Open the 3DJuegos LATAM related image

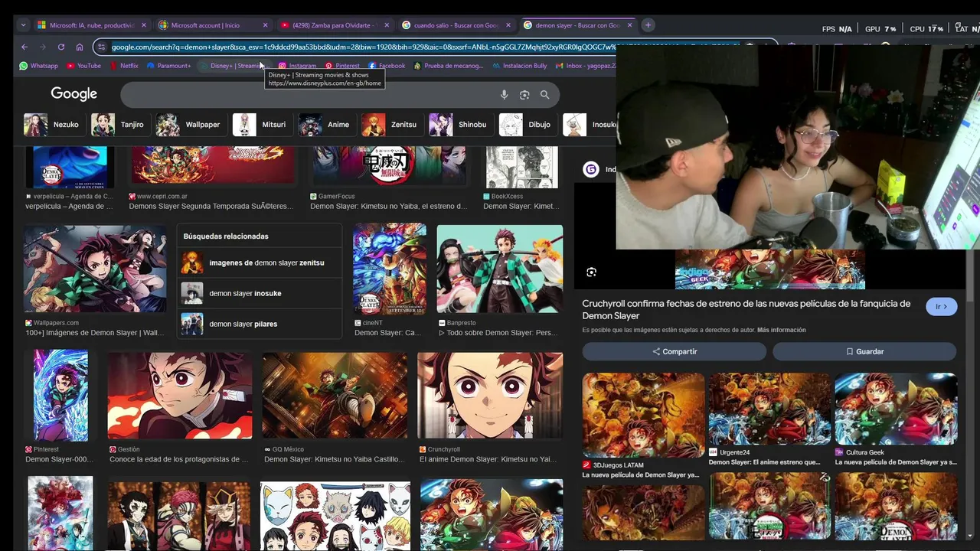pyautogui.click(x=643, y=416)
